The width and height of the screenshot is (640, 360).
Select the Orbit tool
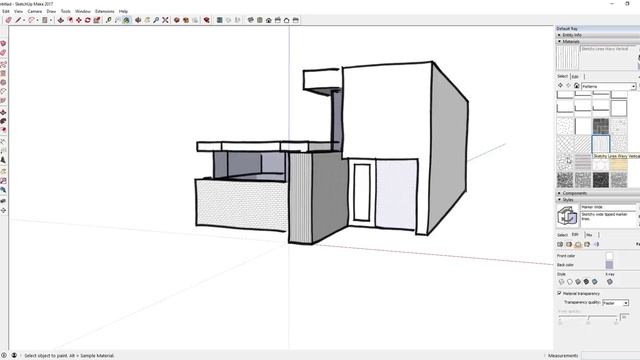point(138,20)
